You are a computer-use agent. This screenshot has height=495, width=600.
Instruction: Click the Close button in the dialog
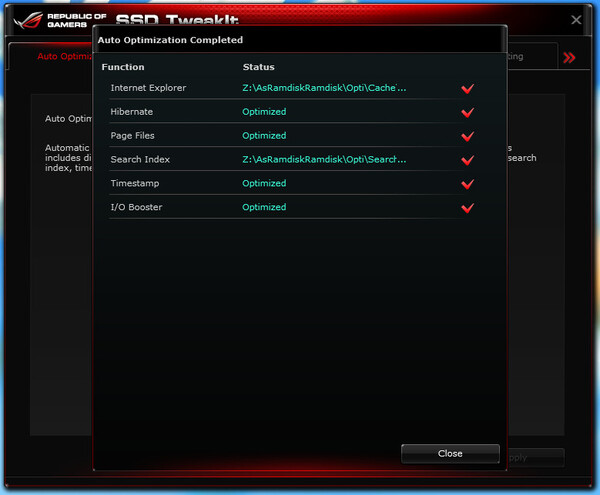point(450,454)
